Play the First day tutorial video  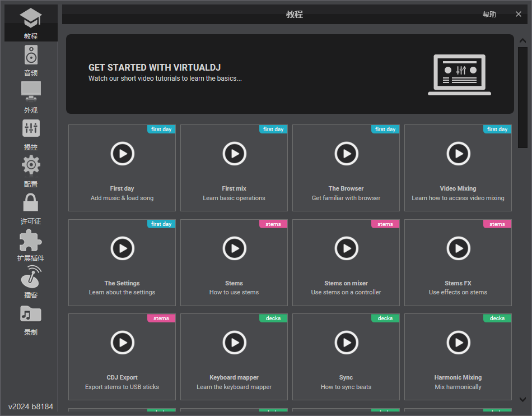click(x=123, y=154)
